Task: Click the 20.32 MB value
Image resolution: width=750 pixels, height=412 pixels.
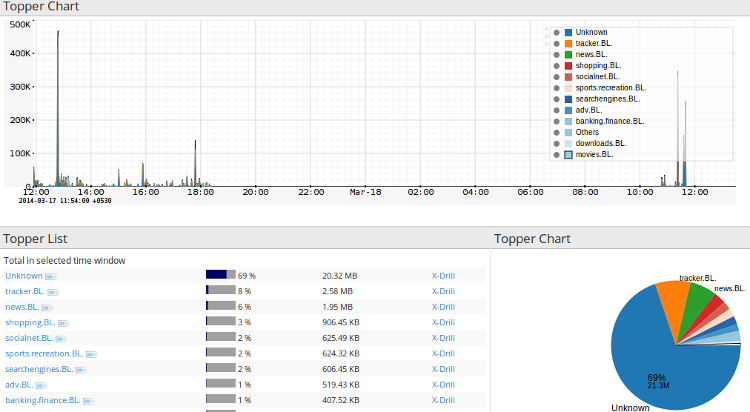Action: coord(340,276)
